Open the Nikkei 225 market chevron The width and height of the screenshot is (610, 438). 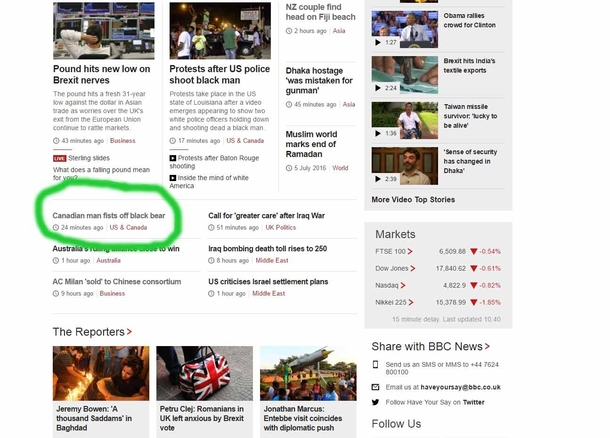click(410, 302)
